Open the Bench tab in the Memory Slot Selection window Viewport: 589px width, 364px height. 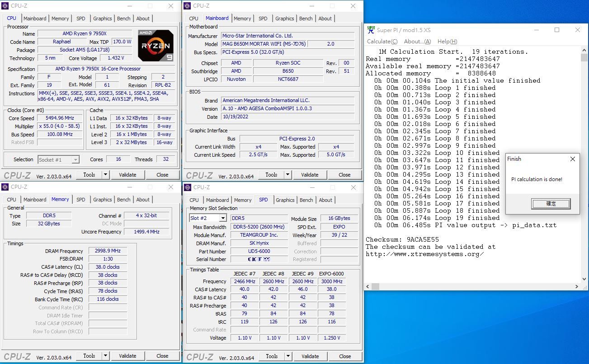click(306, 200)
